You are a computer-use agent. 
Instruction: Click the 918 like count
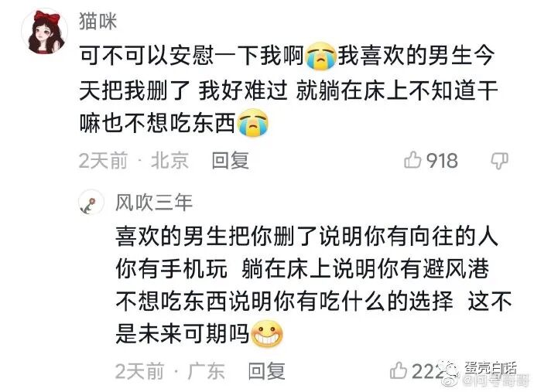(442, 160)
